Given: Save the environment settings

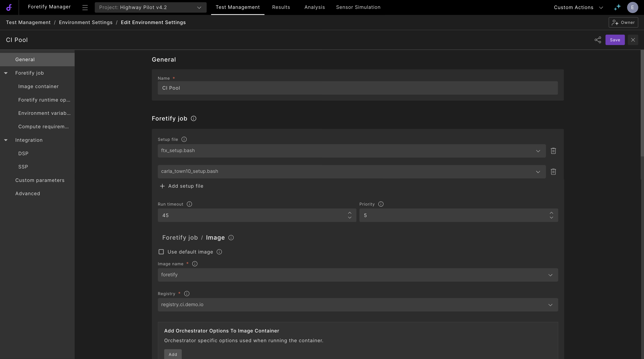Looking at the screenshot, I should coord(615,40).
